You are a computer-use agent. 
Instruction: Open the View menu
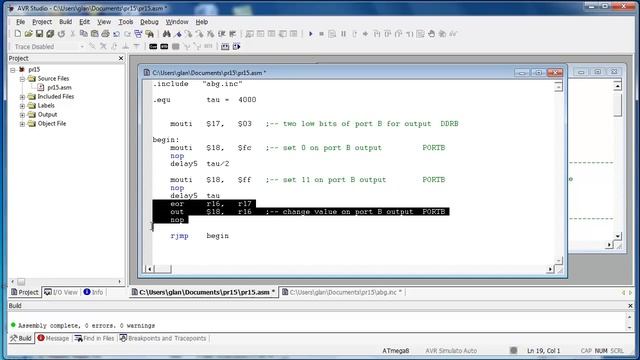(x=104, y=22)
